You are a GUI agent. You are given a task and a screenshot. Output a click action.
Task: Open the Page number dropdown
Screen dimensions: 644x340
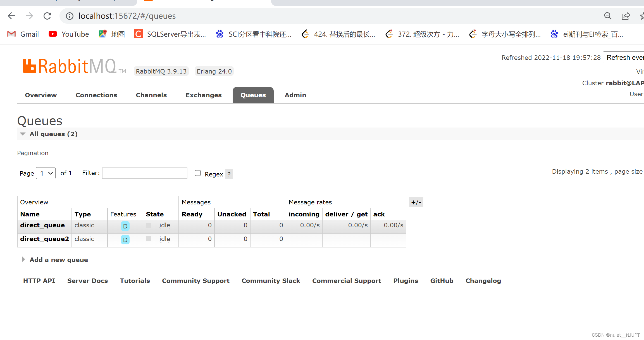[46, 173]
